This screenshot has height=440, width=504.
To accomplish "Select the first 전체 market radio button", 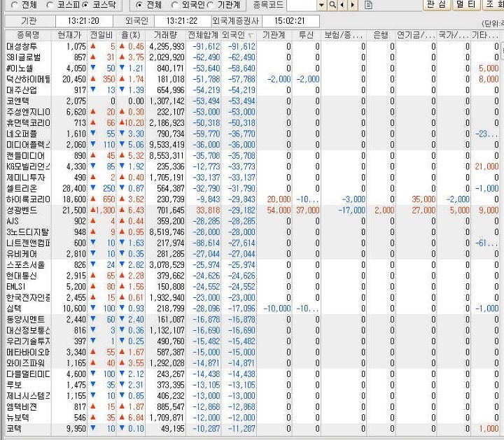I will [x=15, y=5].
